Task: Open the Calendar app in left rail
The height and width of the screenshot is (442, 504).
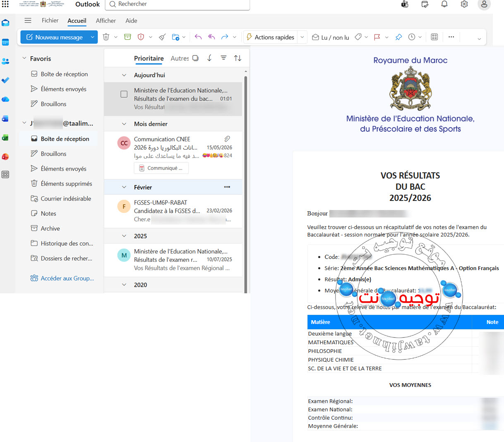Action: (x=5, y=42)
